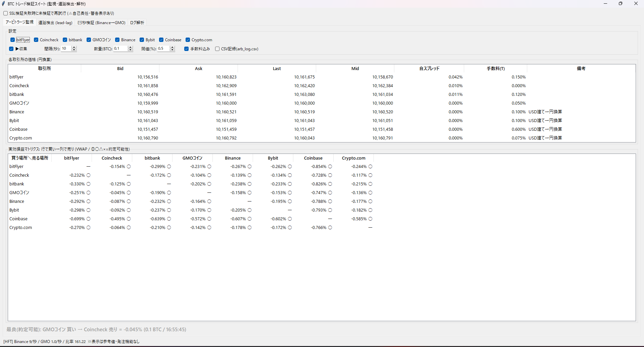Switch to 遅延検出 (lead-lag) tab
644x347 pixels.
[x=55, y=23]
